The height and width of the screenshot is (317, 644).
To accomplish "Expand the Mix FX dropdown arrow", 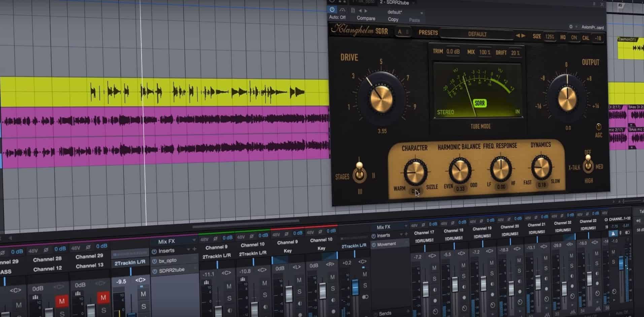I will tap(194, 240).
